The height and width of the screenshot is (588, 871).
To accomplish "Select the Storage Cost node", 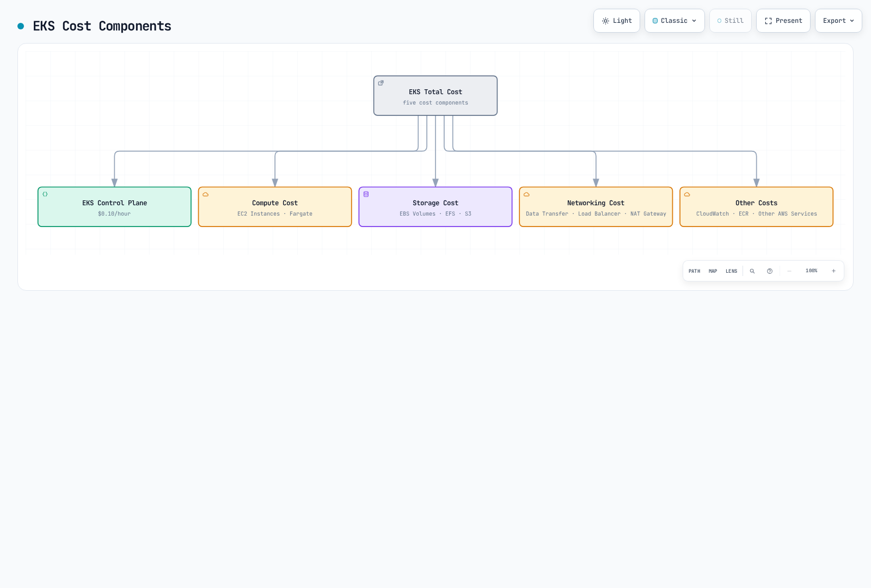I will pyautogui.click(x=436, y=207).
